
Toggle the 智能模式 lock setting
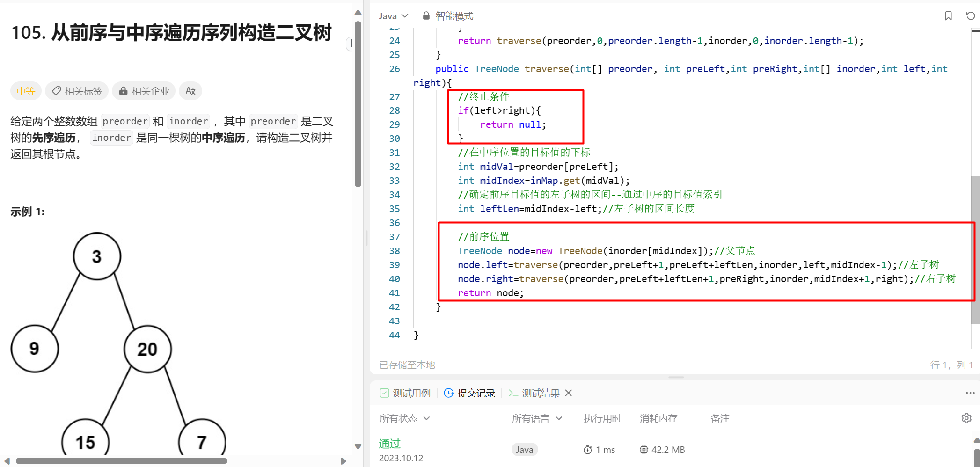coord(448,16)
